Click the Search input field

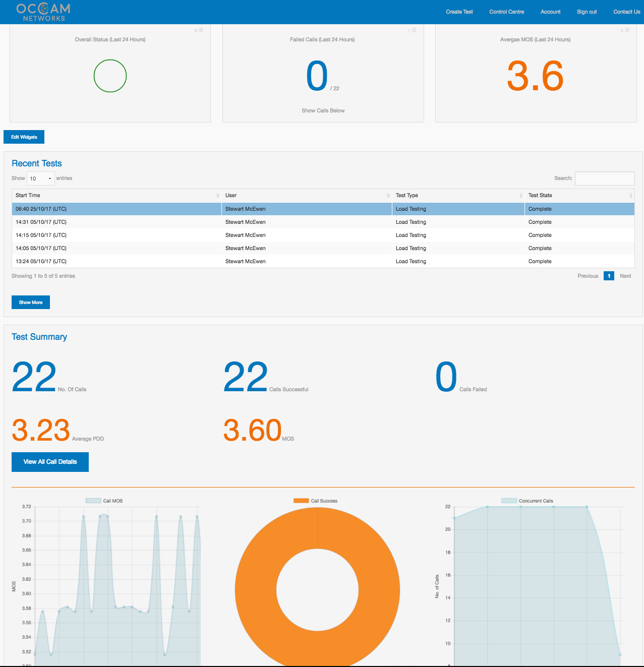pyautogui.click(x=604, y=178)
